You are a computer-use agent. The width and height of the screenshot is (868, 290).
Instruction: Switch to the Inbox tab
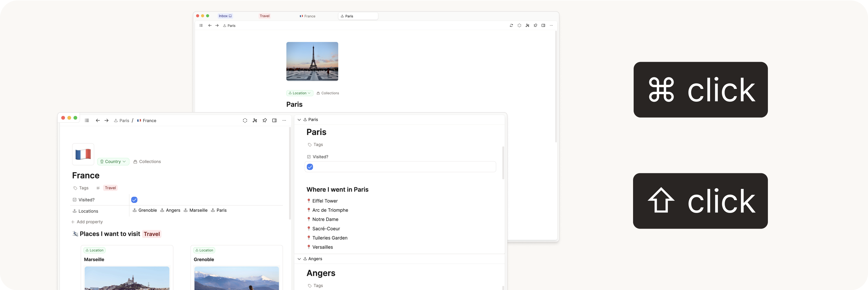(225, 16)
